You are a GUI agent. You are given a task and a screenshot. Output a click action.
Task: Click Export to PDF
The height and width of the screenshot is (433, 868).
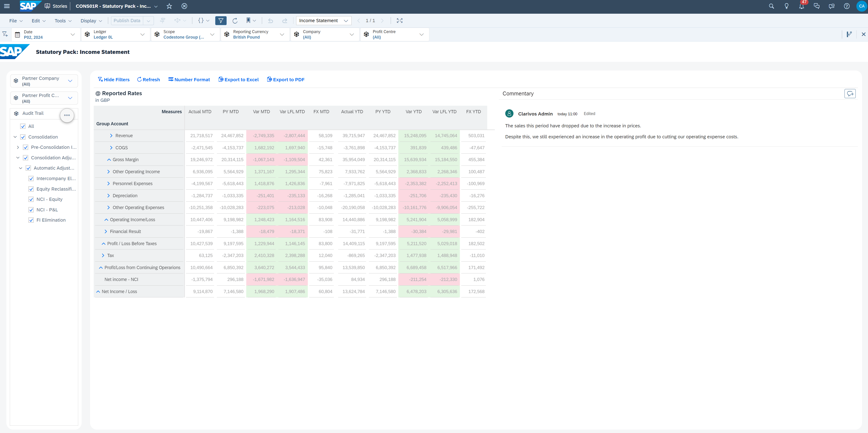click(x=286, y=80)
